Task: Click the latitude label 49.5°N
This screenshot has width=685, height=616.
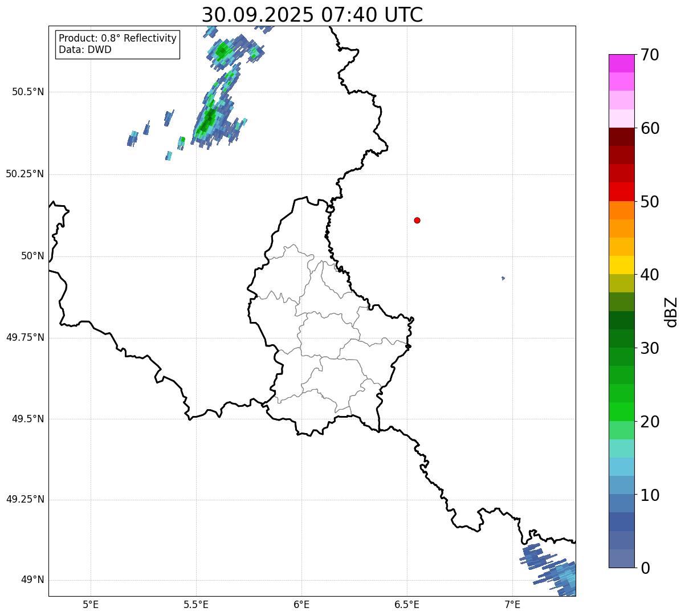Action: click(28, 419)
